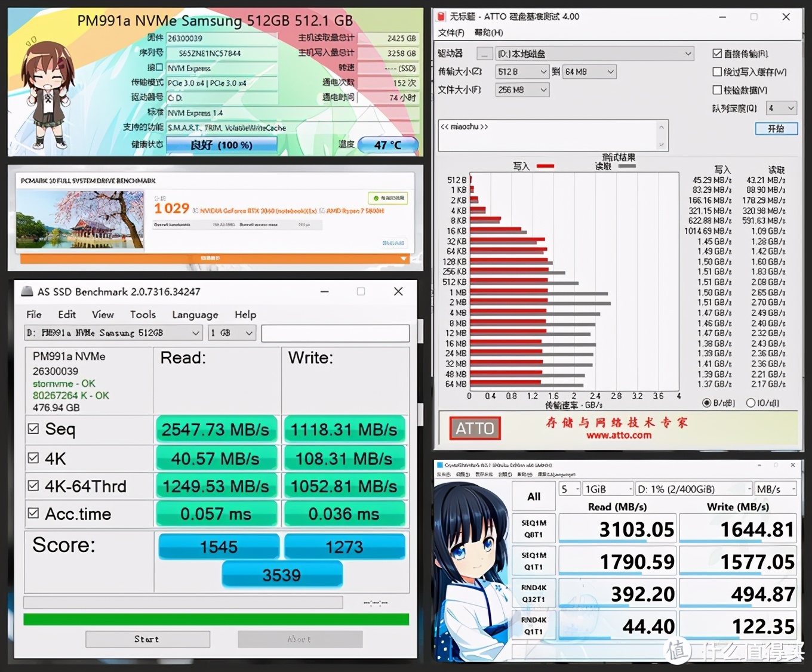Viewport: 812px width, 672px height.
Task: Click the red ATTO logo in the banner
Action: (475, 428)
